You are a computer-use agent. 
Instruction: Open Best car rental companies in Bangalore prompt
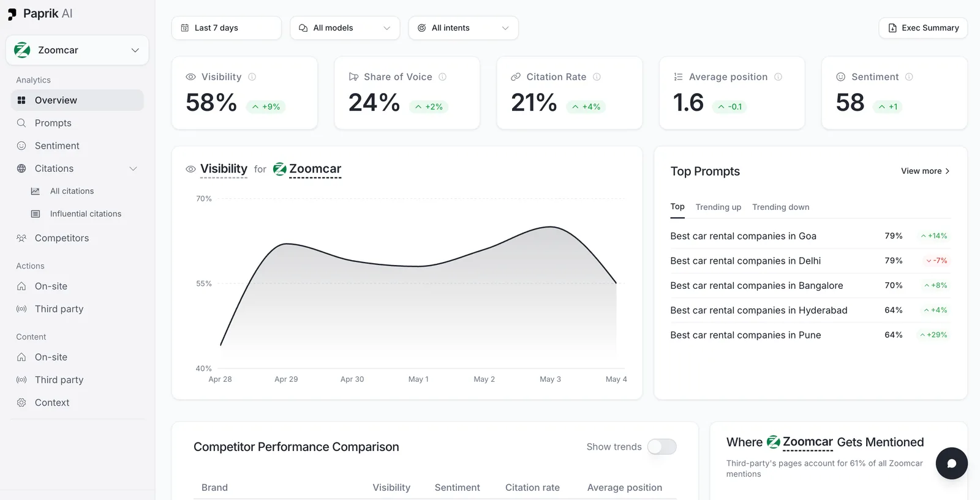point(810,286)
